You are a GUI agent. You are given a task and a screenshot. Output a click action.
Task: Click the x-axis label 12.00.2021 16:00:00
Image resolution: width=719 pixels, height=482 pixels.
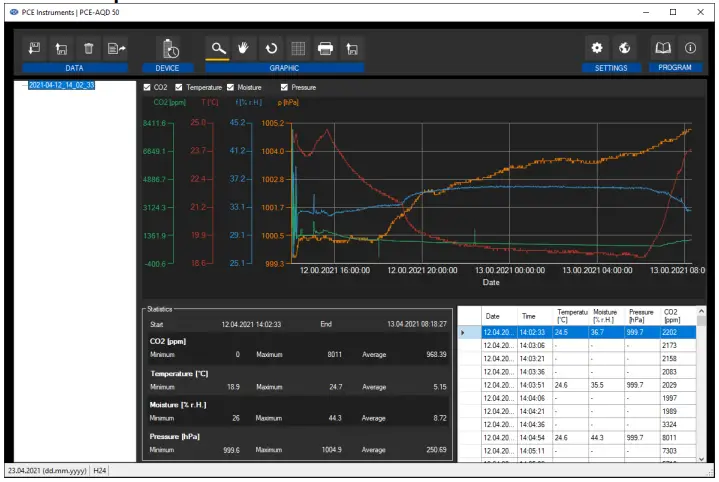tap(335, 271)
